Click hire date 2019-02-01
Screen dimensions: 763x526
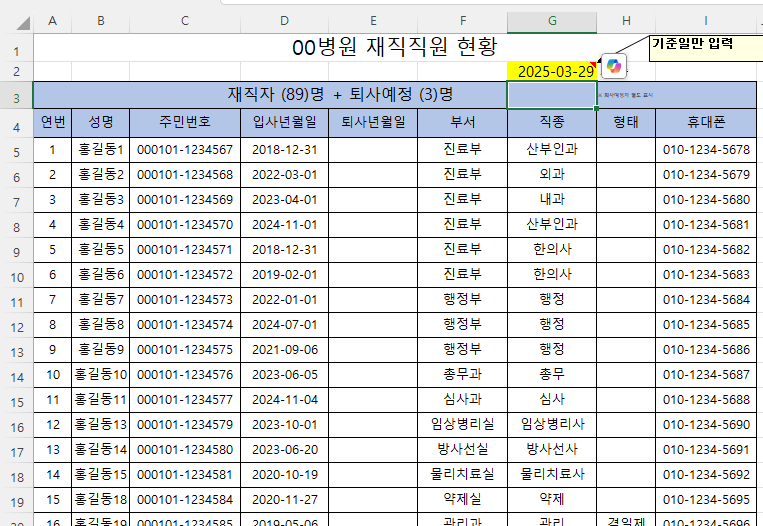point(284,275)
